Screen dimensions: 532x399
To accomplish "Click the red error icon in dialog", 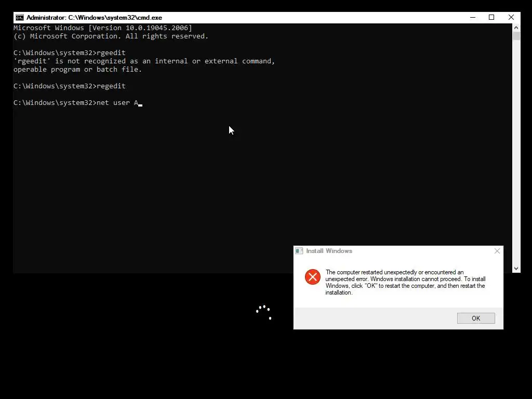I will 312,277.
